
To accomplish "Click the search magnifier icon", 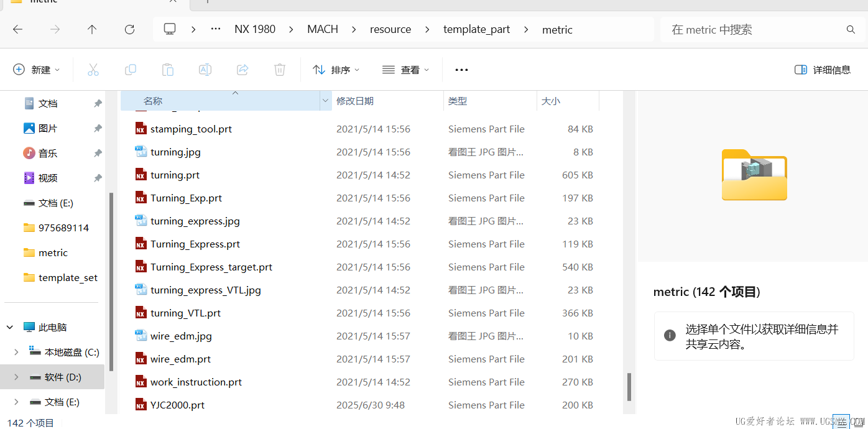I will [851, 29].
